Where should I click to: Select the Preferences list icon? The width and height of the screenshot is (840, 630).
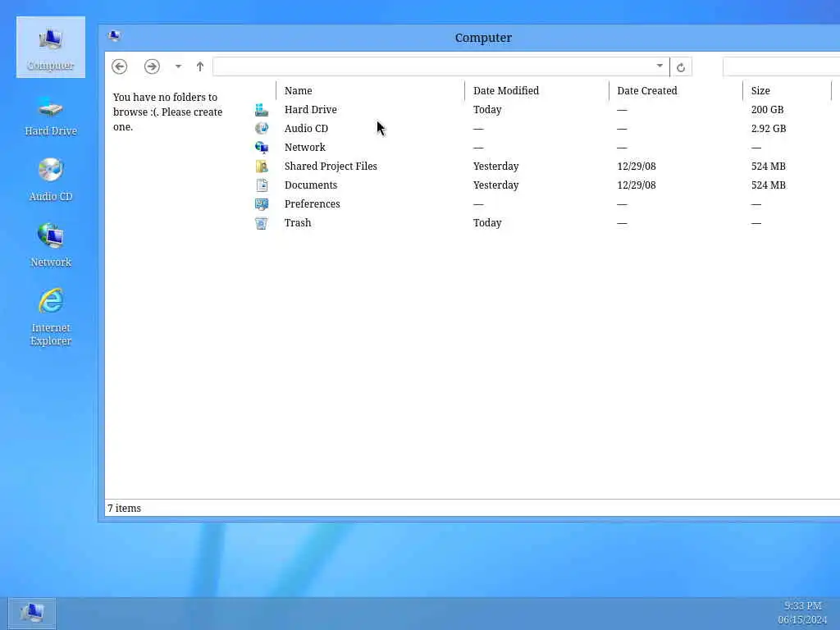click(262, 204)
